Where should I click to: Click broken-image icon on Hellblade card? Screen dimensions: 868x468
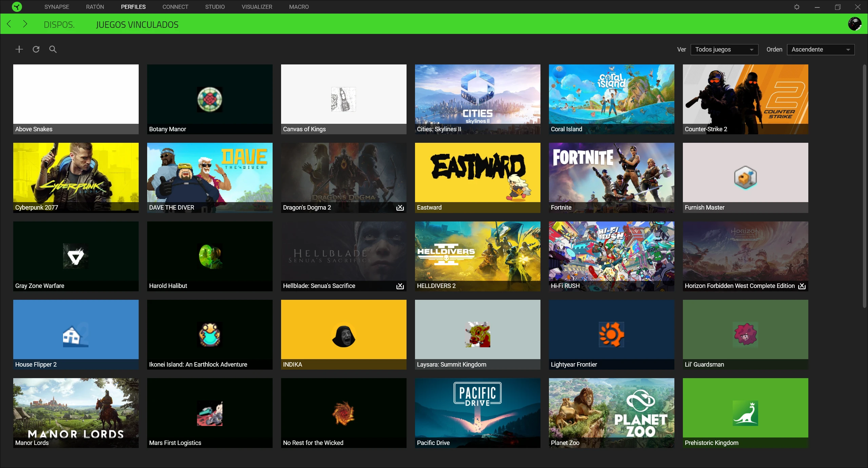[400, 286]
